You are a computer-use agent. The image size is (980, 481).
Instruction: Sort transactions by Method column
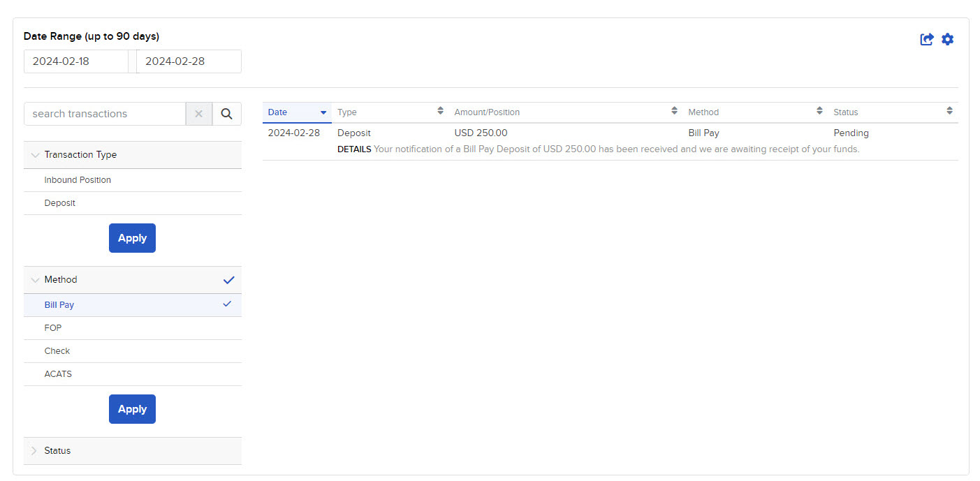819,110
